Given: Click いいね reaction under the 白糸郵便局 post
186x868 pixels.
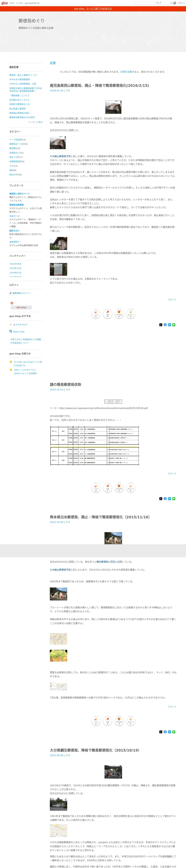Looking at the screenshot, I should click(x=96, y=721).
